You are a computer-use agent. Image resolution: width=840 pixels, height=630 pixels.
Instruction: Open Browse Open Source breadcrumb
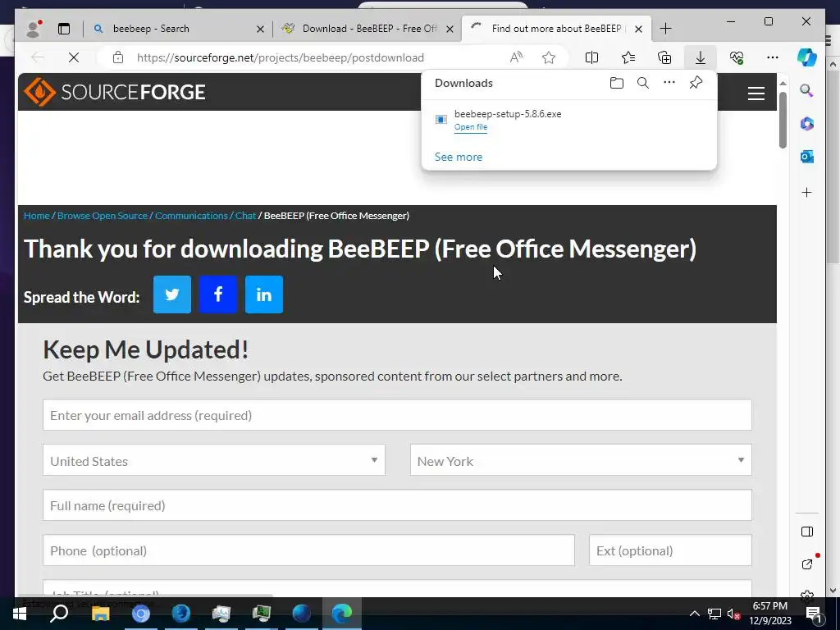(x=103, y=216)
